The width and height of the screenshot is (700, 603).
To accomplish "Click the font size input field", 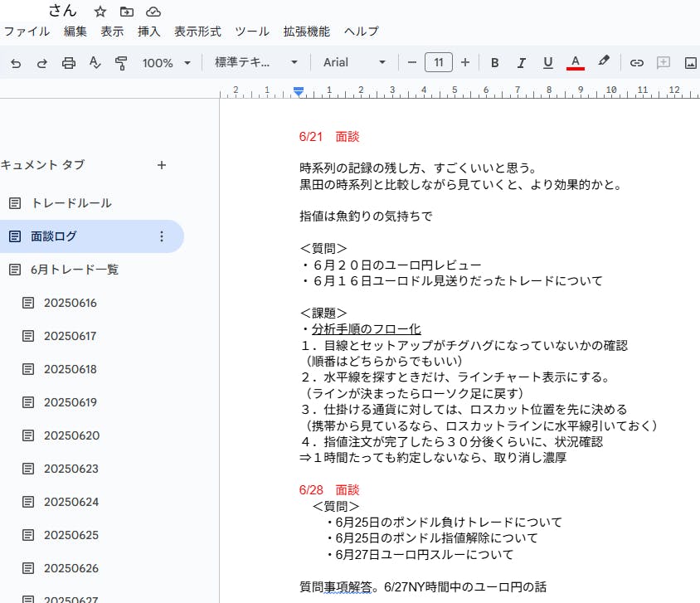I will pos(438,62).
